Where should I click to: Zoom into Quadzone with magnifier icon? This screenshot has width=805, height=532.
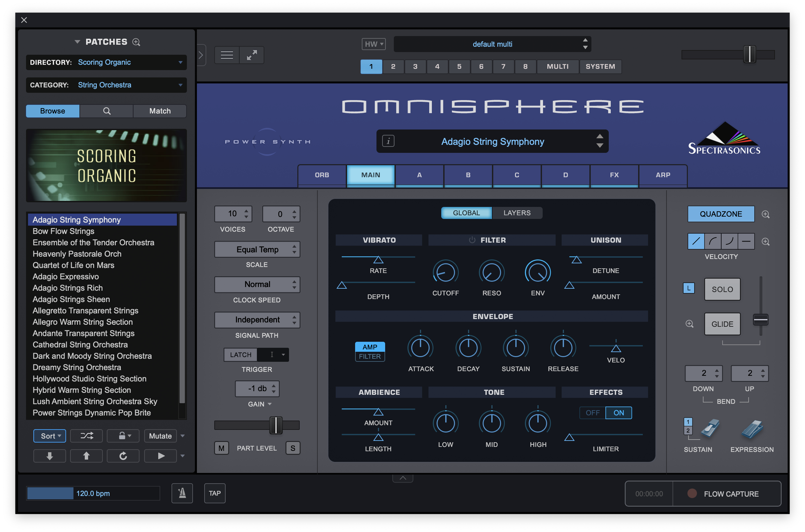coord(765,214)
